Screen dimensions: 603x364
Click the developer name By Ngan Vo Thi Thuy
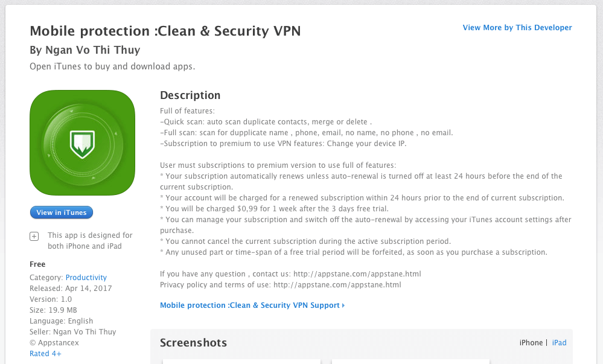tap(85, 50)
